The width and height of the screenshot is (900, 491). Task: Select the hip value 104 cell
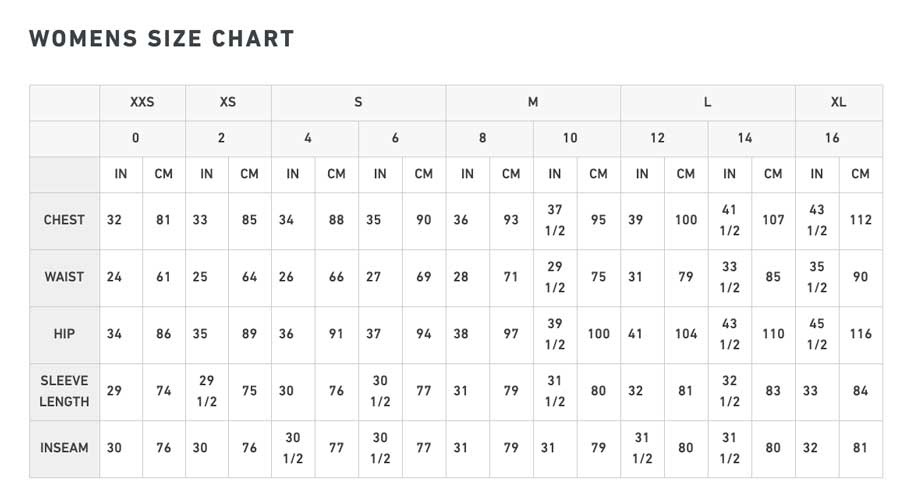pyautogui.click(x=686, y=334)
